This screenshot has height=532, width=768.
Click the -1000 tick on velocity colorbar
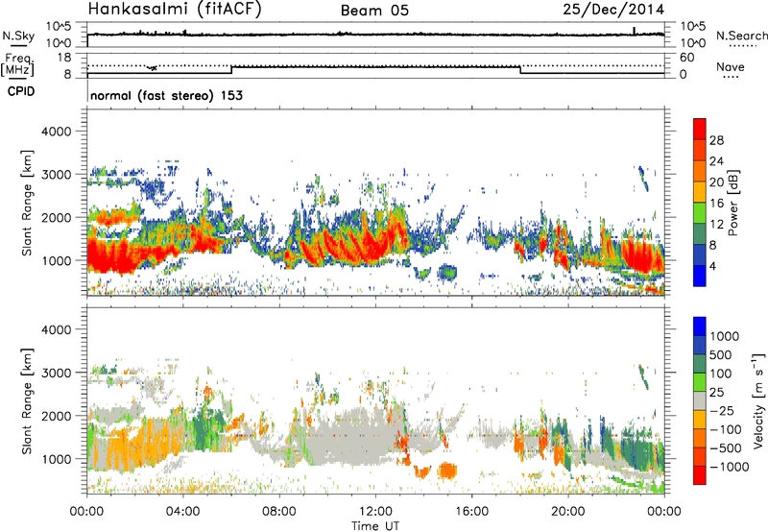tap(729, 467)
